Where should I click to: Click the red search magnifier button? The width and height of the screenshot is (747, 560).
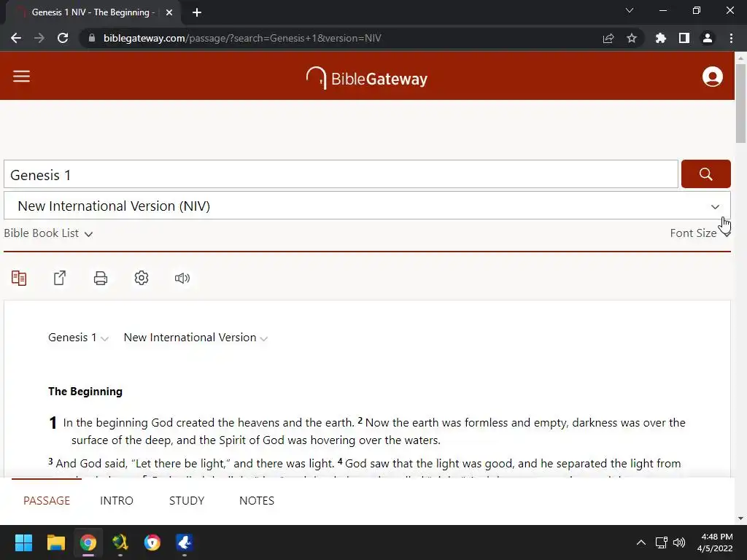(705, 174)
